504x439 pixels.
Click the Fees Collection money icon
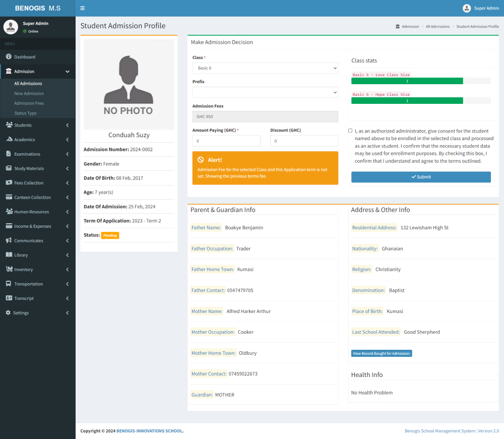(x=9, y=183)
